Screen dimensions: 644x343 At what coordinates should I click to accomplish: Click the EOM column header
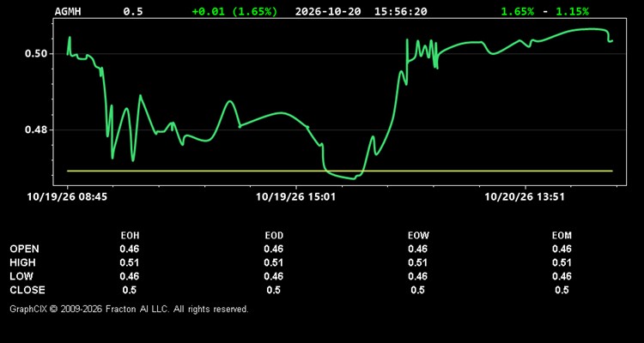click(562, 236)
